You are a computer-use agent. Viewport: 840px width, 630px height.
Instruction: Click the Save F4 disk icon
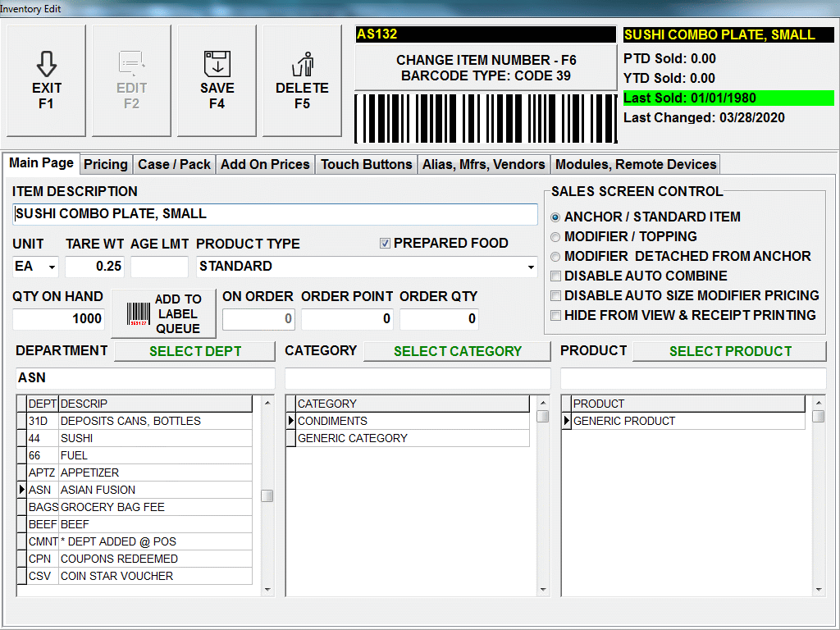[x=217, y=64]
